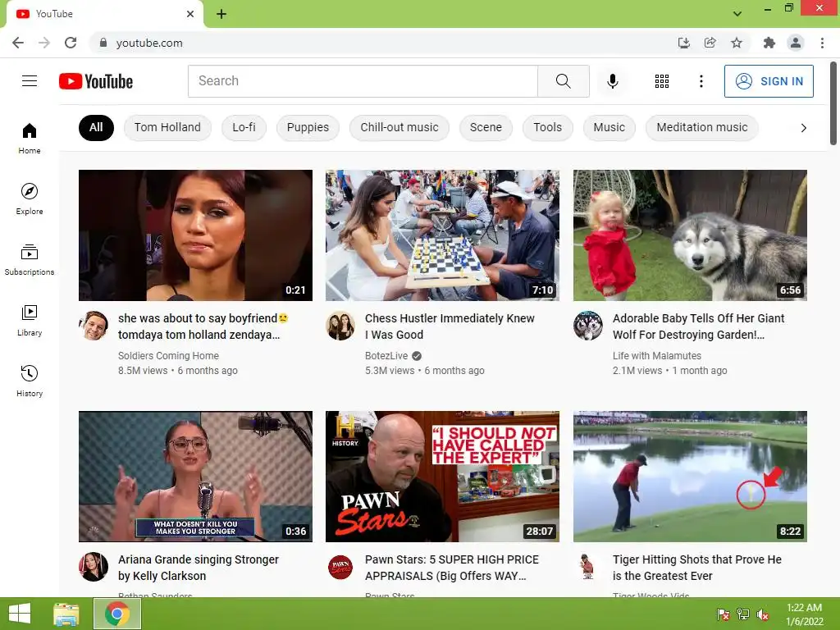Open 'she was about to say boyfriend' title
The height and width of the screenshot is (630, 840).
point(203,326)
